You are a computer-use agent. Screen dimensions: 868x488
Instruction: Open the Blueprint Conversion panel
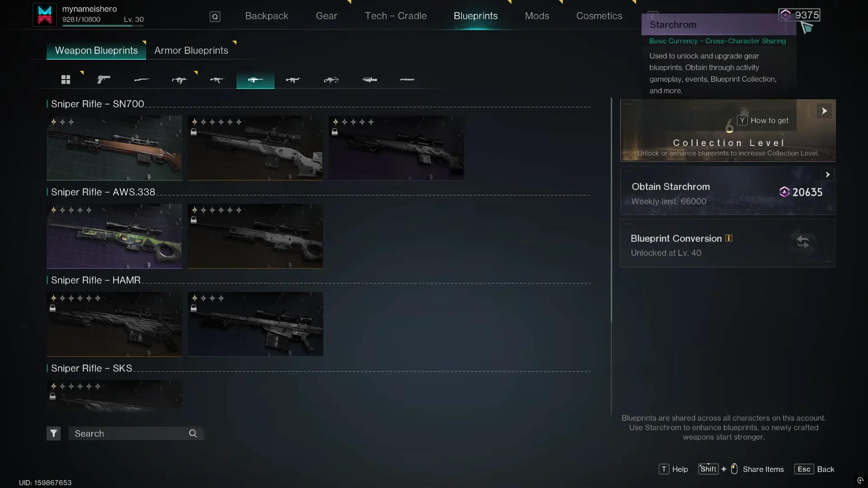[x=728, y=243]
